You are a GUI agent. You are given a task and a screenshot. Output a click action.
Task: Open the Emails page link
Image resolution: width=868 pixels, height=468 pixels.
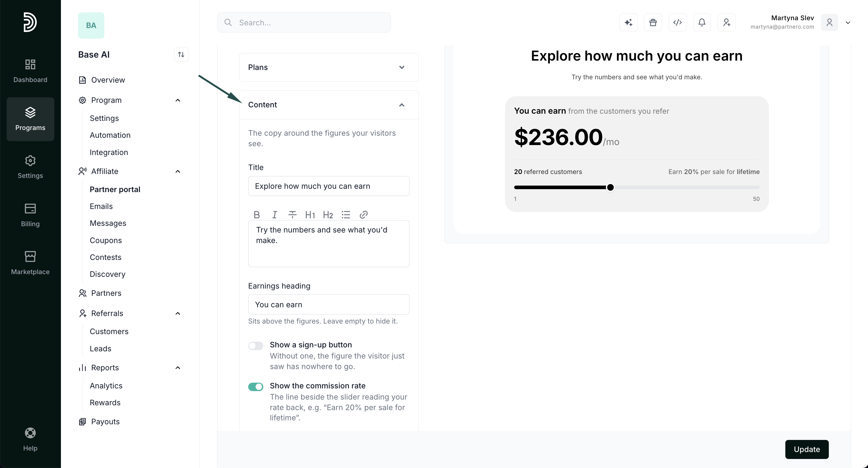point(101,207)
